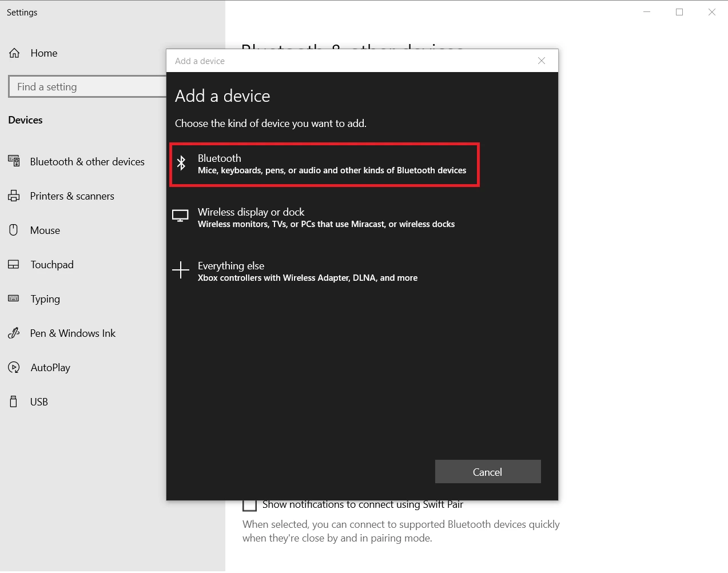The image size is (728, 573).
Task: Enable the Swift Pair notifications checkbox
Action: coord(249,505)
